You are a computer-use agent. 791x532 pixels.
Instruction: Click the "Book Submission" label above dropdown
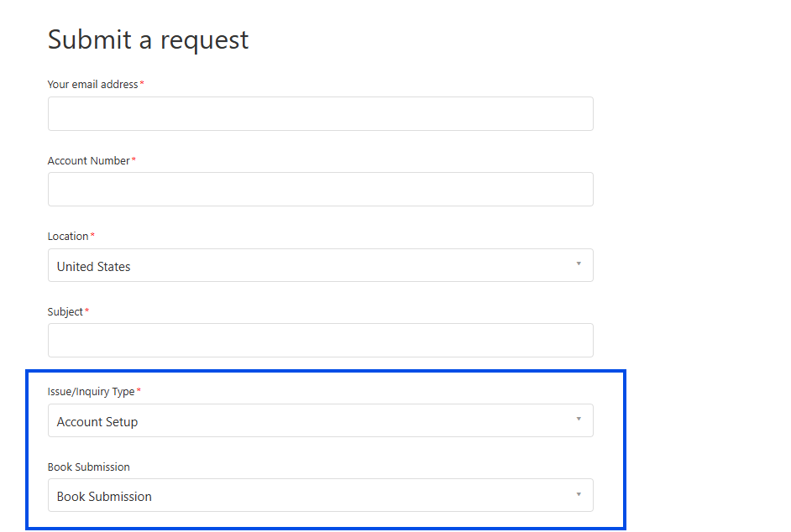88,467
